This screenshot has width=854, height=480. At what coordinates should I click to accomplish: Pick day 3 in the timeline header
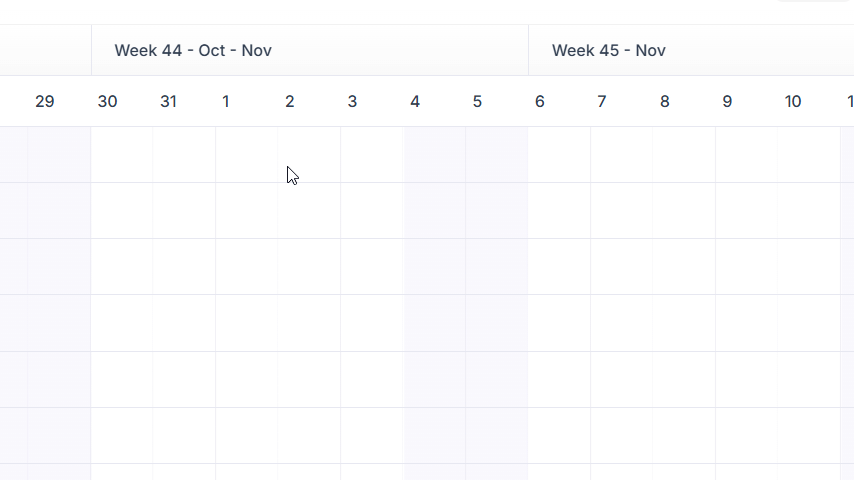(352, 101)
